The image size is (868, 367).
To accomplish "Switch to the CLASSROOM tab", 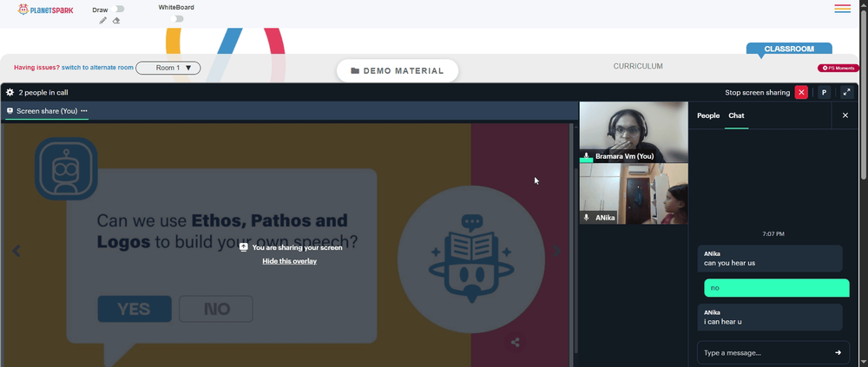I will pyautogui.click(x=789, y=49).
